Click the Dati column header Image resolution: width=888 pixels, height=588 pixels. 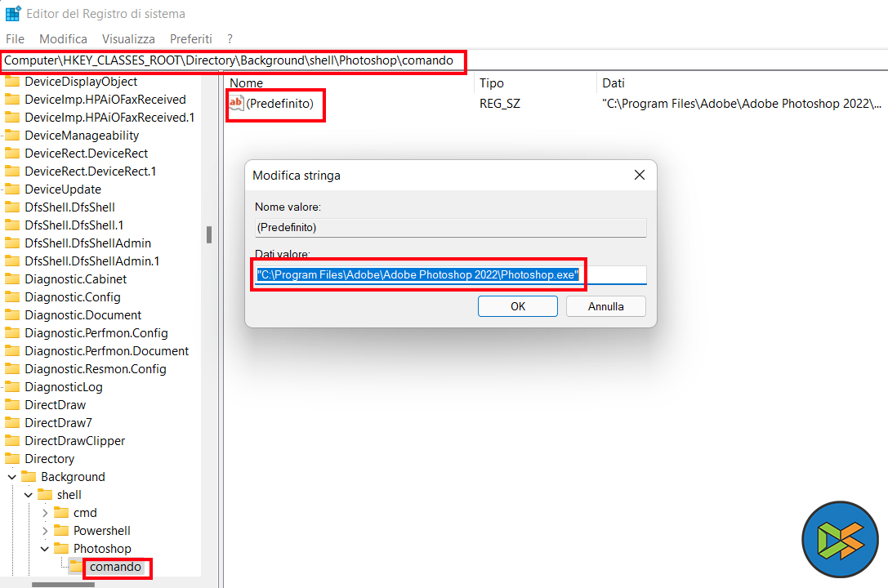tap(614, 83)
